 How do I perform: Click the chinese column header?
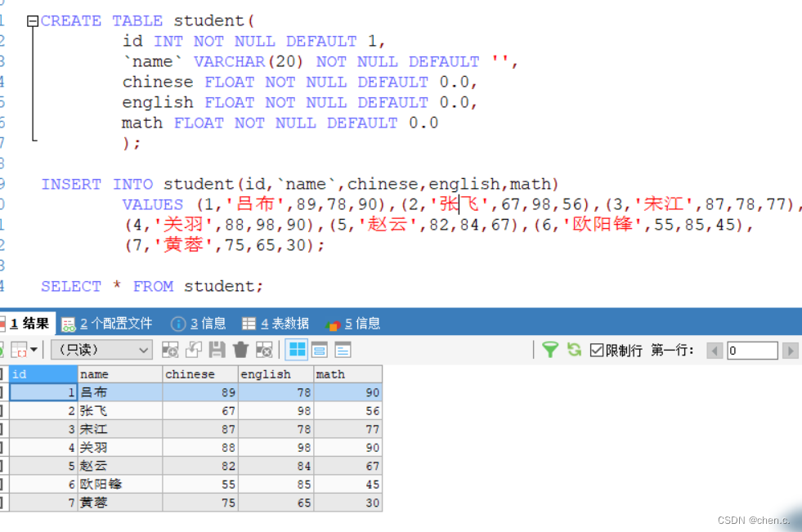coord(200,374)
